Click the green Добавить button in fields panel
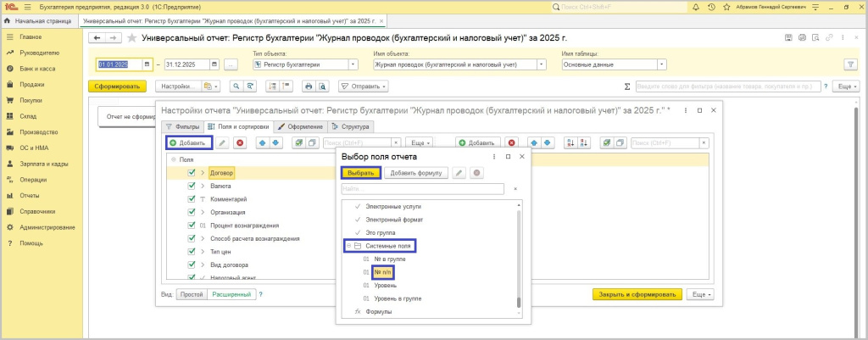The width and height of the screenshot is (868, 340). (187, 143)
